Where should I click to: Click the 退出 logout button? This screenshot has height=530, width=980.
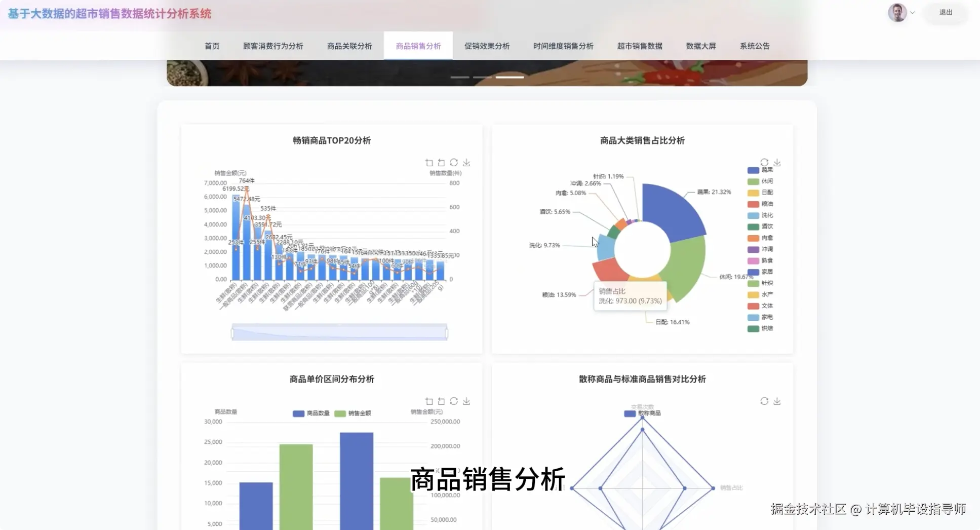tap(945, 13)
